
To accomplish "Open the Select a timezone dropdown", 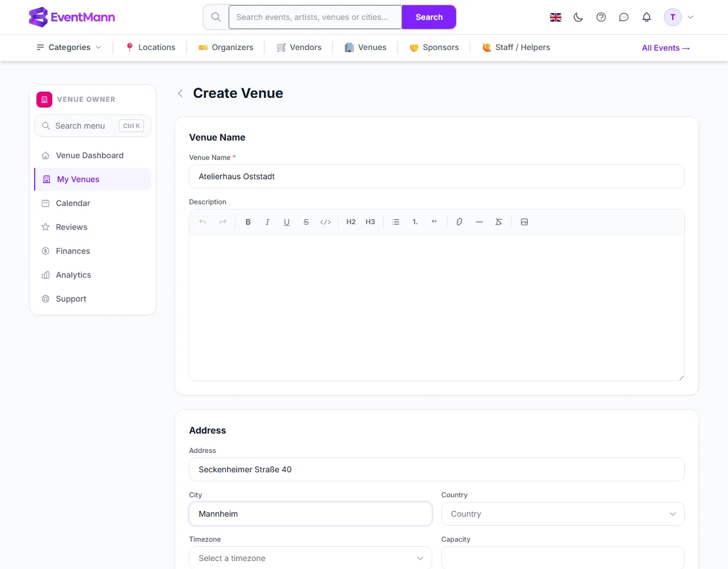I will pos(311,558).
